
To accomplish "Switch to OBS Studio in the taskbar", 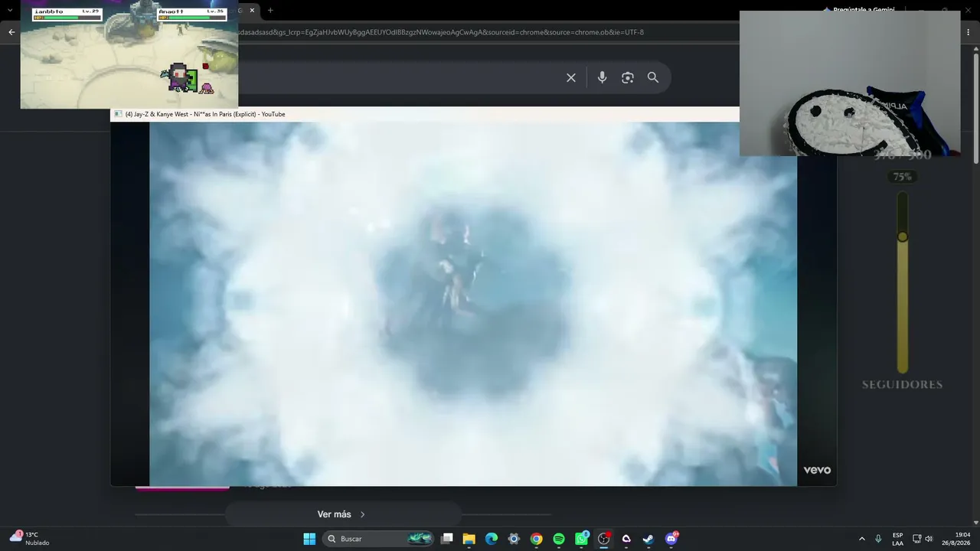I will pyautogui.click(x=604, y=539).
